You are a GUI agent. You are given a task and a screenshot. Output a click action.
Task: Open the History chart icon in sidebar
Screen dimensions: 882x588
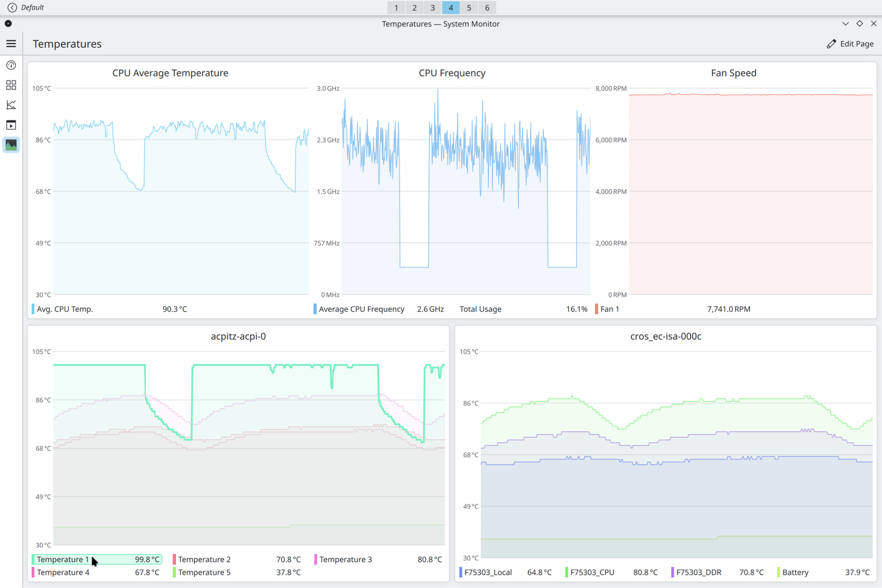[11, 105]
